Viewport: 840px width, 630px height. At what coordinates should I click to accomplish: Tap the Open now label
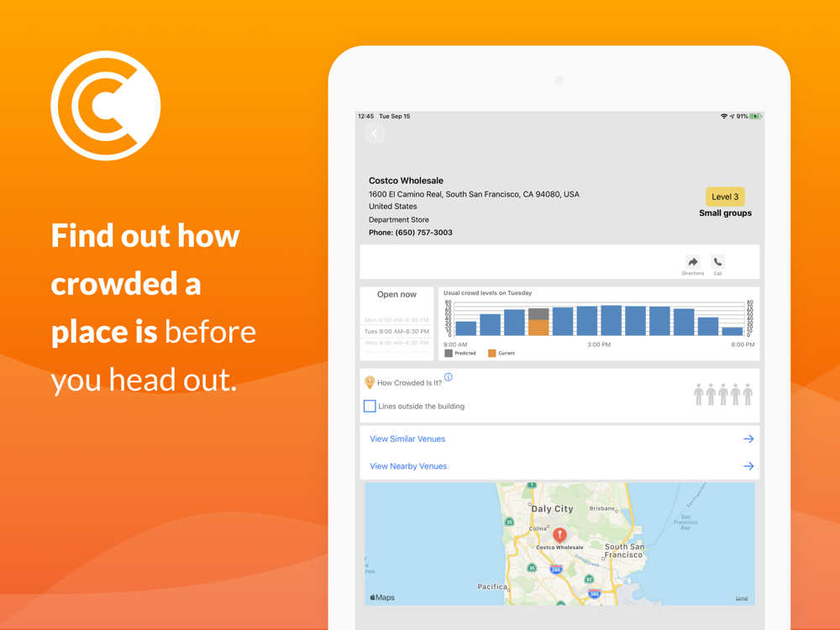point(396,295)
